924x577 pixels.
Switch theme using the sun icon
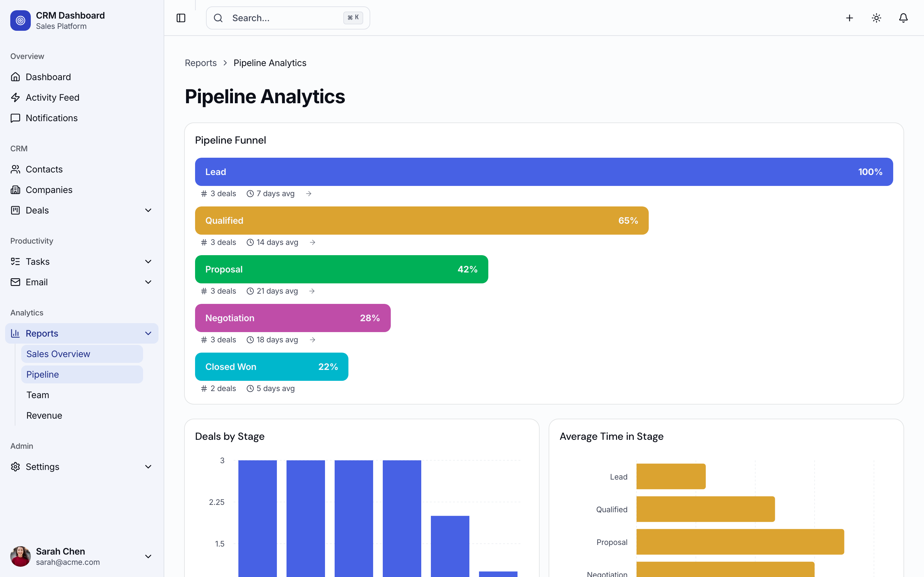tap(876, 18)
